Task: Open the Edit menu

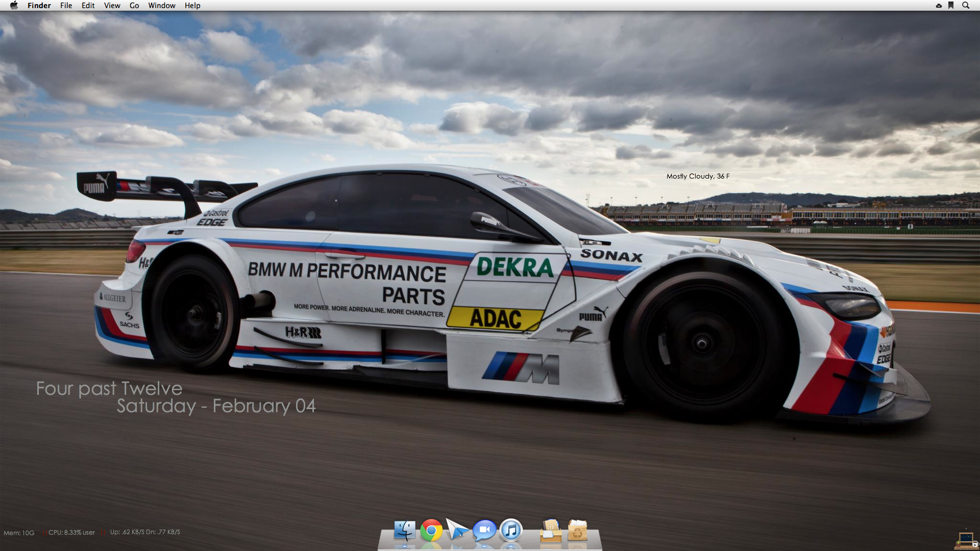Action: [x=88, y=5]
